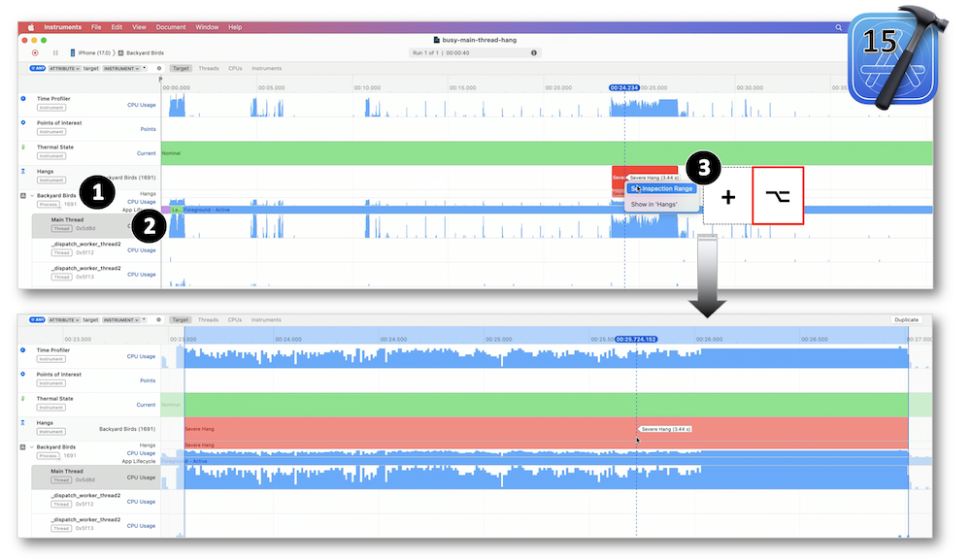Click the Time Profiler track icon in the upper window
Viewport: 971px width, 560px height.
tap(23, 98)
